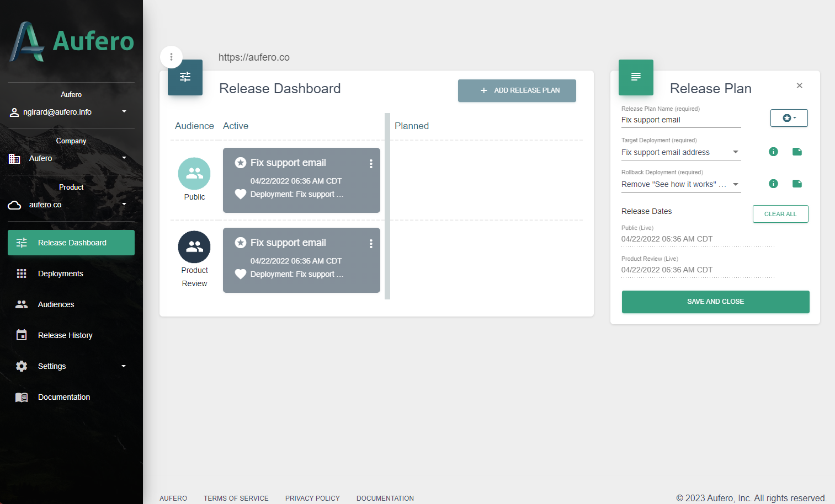The height and width of the screenshot is (504, 835).
Task: Toggle the heart on the Public release card
Action: [240, 194]
